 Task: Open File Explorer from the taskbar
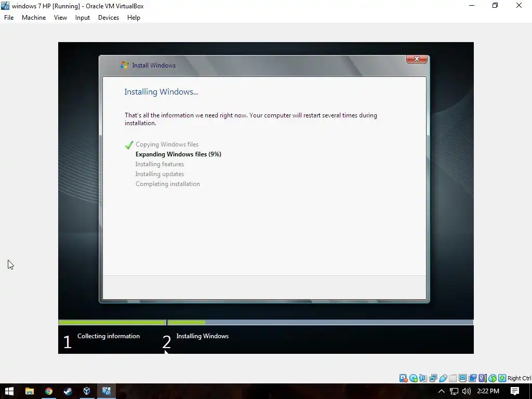30,391
